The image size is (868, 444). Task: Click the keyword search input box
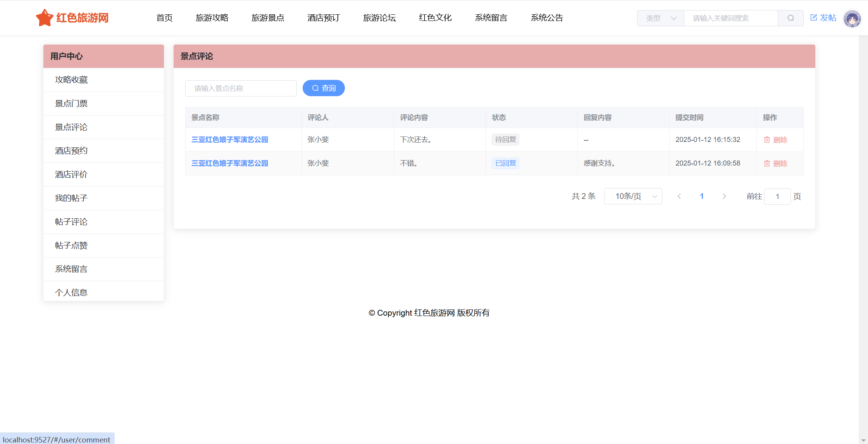click(730, 18)
